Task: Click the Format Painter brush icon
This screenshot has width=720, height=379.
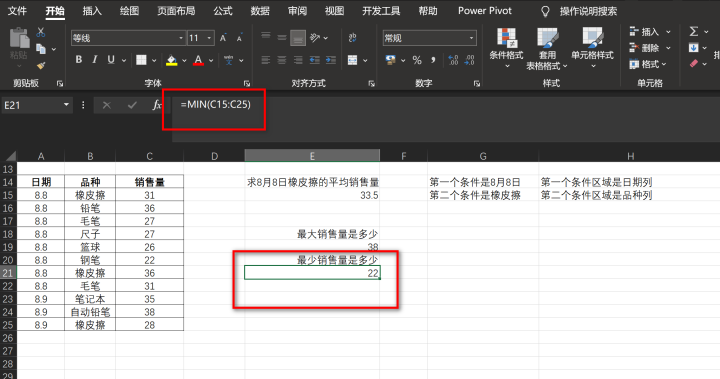Action: click(41, 66)
